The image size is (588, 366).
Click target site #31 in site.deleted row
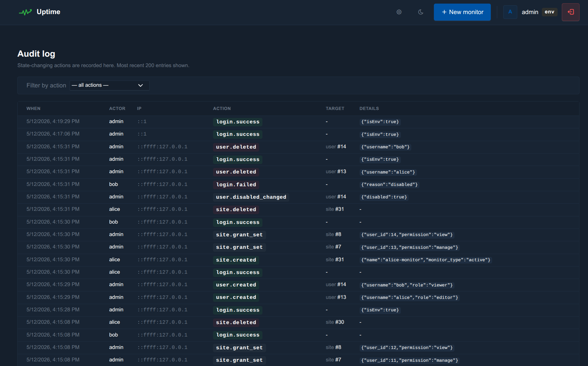[335, 209]
